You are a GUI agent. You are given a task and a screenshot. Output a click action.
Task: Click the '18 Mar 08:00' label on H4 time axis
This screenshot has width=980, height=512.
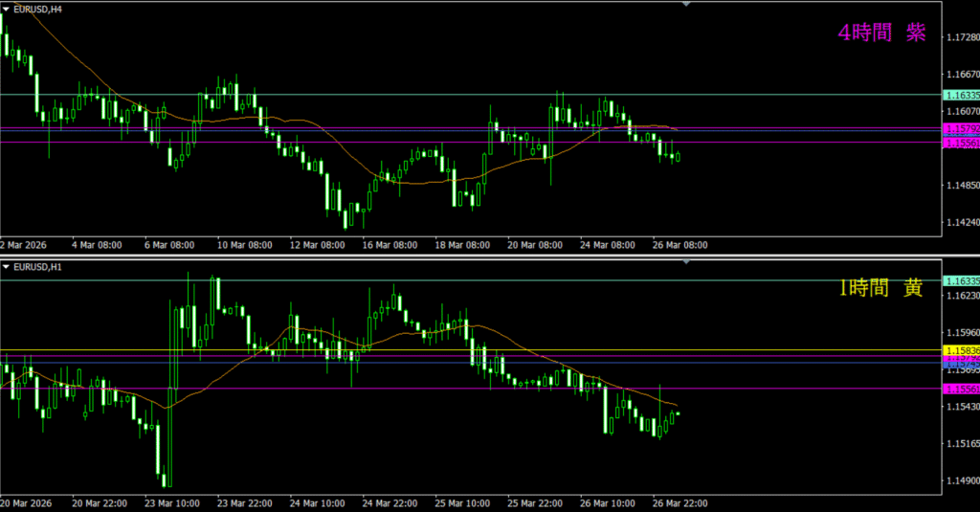point(460,245)
